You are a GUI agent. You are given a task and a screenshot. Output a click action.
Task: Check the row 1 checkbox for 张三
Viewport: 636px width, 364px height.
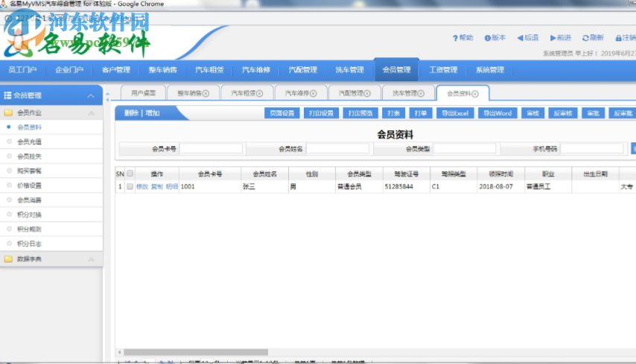(x=130, y=186)
